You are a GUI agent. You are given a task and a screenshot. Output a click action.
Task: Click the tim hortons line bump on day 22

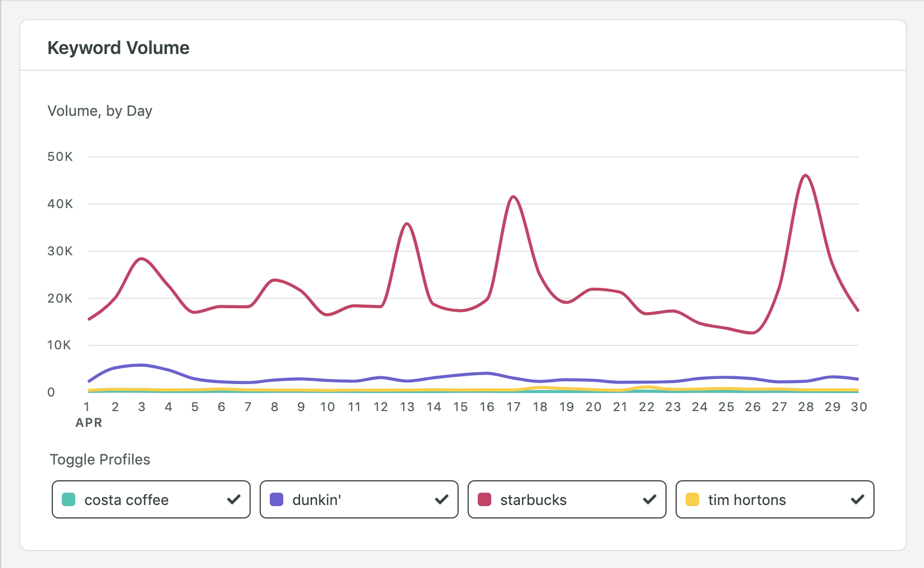click(x=646, y=387)
